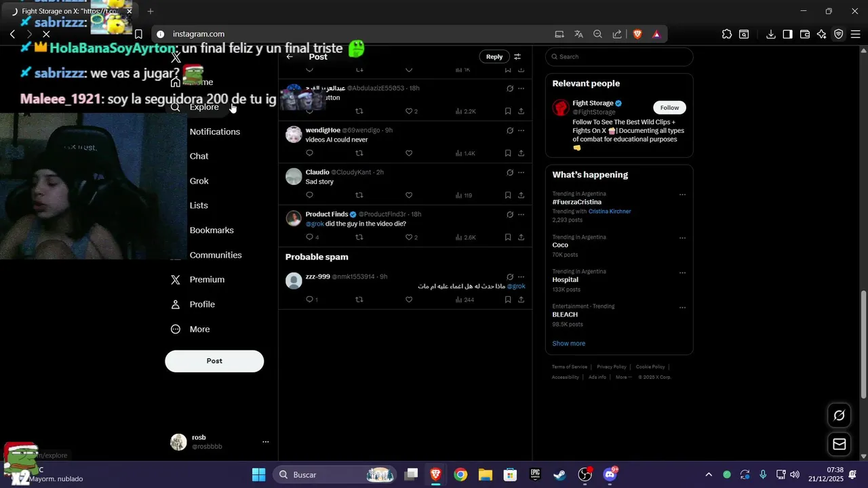
Task: Like wendigHoe's 'videos AI could never' comment
Action: 409,153
